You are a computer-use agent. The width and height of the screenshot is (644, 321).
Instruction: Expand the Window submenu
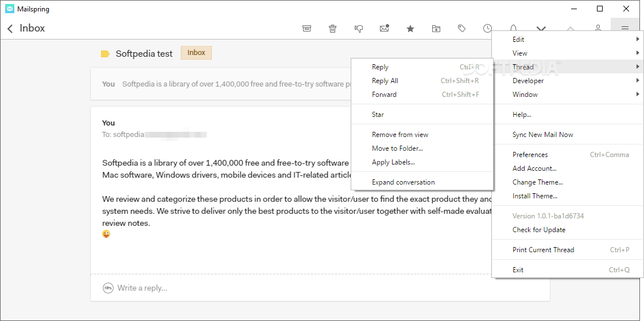(x=568, y=94)
